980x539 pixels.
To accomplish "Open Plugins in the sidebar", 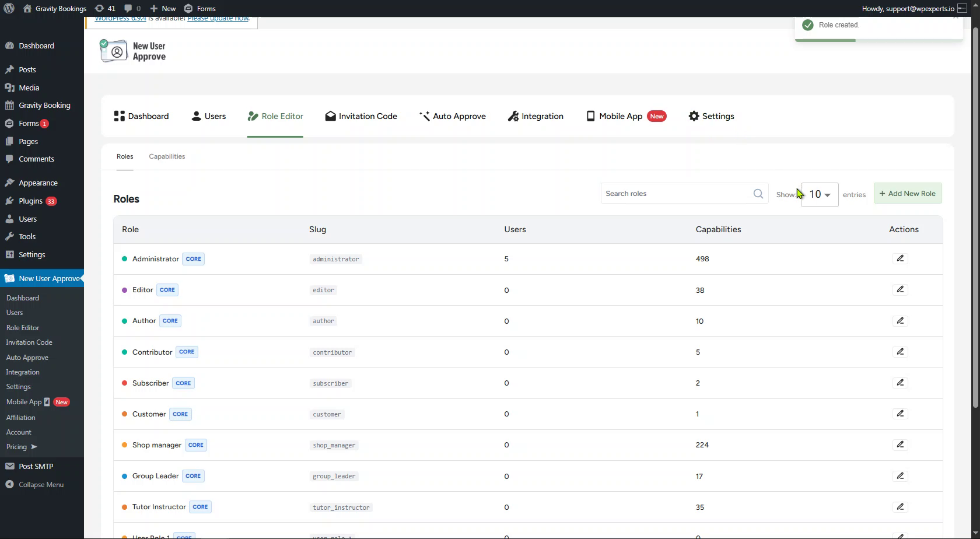I will coord(30,201).
